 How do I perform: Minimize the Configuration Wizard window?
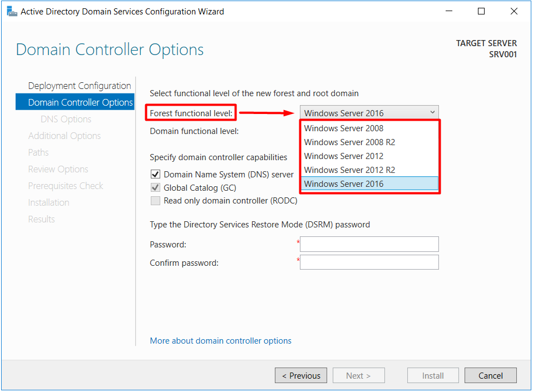[x=449, y=11]
